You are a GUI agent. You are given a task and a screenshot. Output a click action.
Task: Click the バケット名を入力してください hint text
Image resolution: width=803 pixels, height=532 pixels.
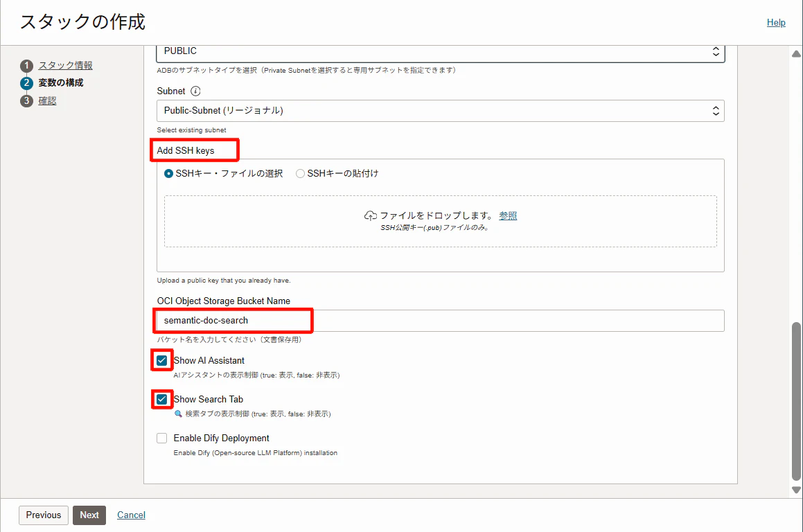tap(229, 339)
